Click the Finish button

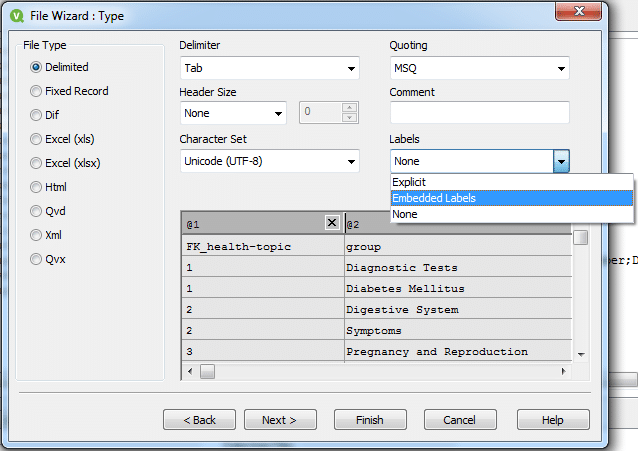tap(370, 420)
